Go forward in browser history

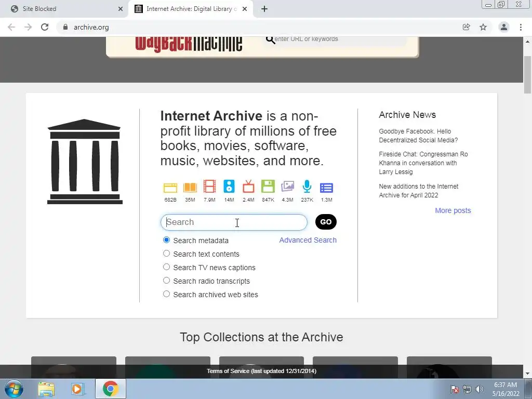click(28, 27)
